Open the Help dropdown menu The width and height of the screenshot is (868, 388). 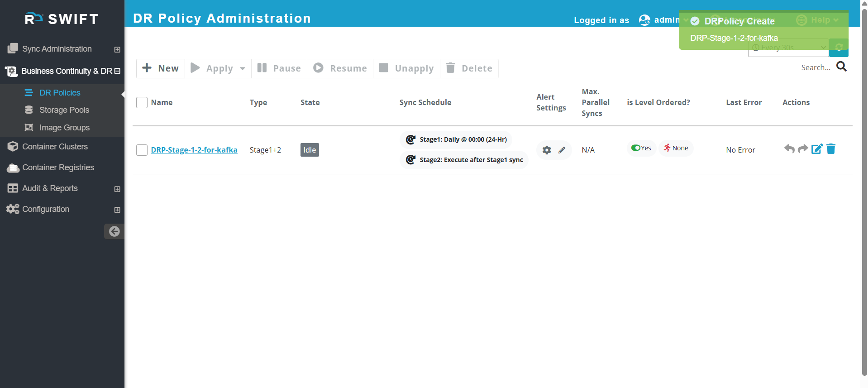click(x=817, y=20)
